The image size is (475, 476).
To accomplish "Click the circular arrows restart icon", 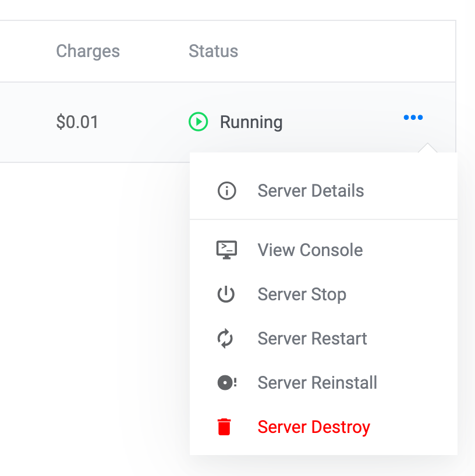I will point(225,339).
